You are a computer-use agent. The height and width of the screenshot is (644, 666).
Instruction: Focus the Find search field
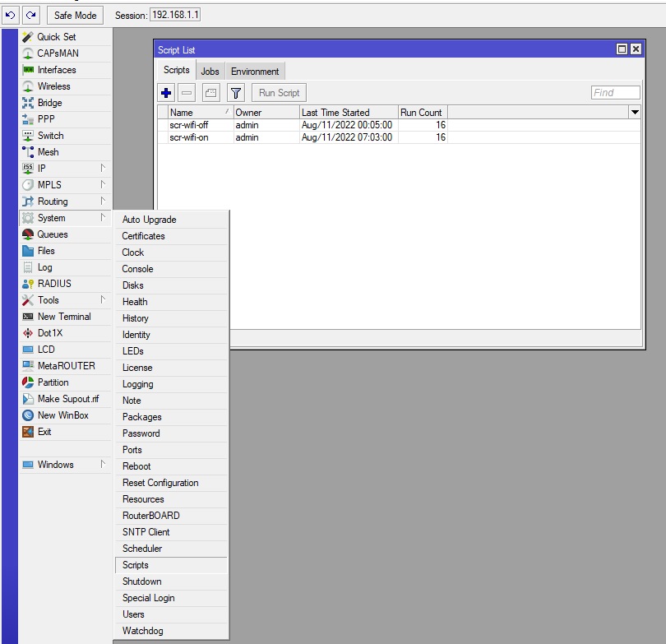616,93
